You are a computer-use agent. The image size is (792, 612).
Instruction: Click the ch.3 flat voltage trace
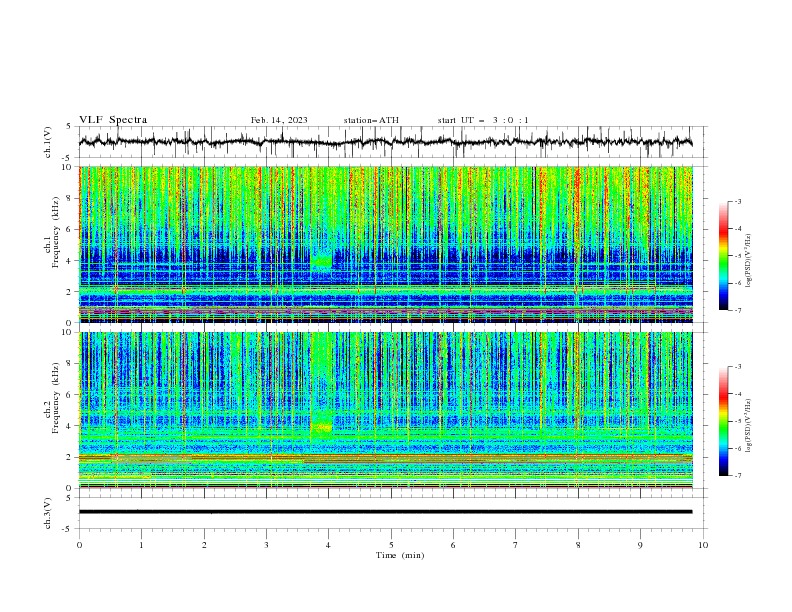[385, 512]
